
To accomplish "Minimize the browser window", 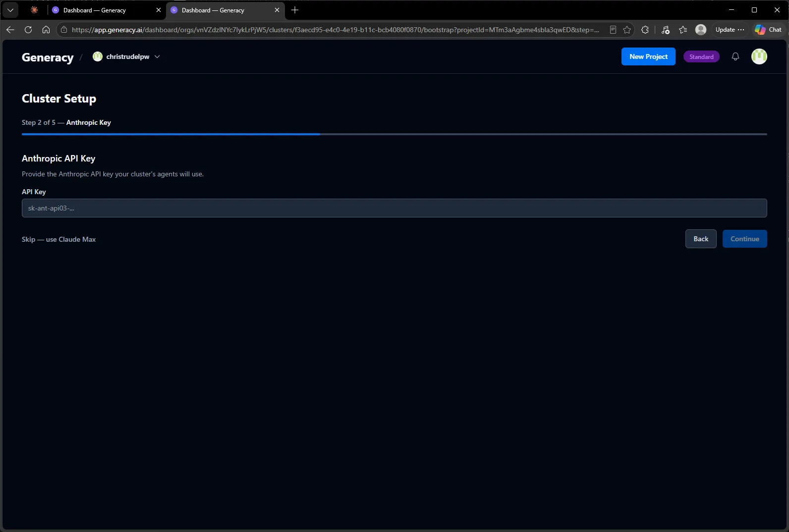I will click(x=732, y=10).
